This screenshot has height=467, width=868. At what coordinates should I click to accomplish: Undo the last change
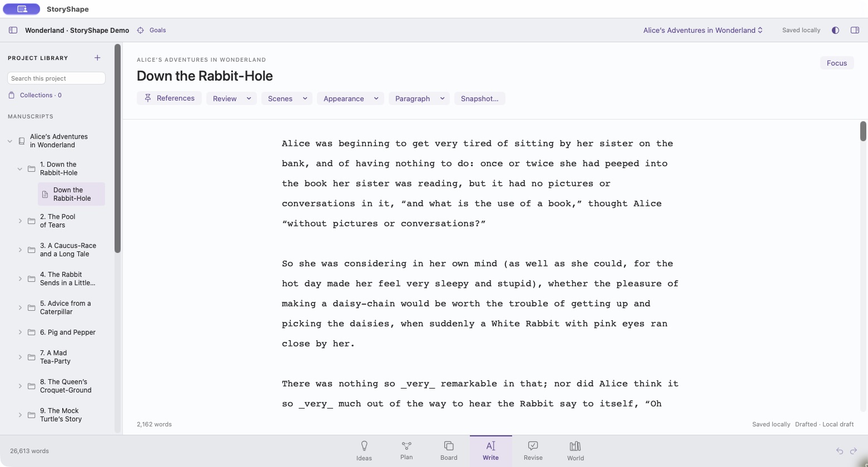[x=840, y=451]
